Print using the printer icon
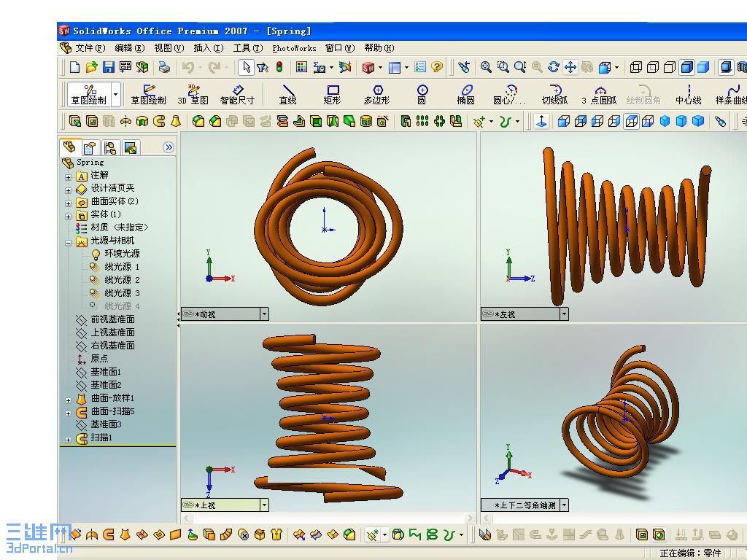 coord(164,67)
